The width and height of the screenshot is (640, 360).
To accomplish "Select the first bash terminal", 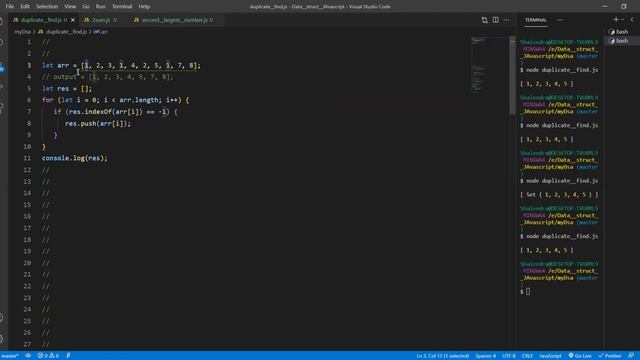I will pyautogui.click(x=621, y=31).
